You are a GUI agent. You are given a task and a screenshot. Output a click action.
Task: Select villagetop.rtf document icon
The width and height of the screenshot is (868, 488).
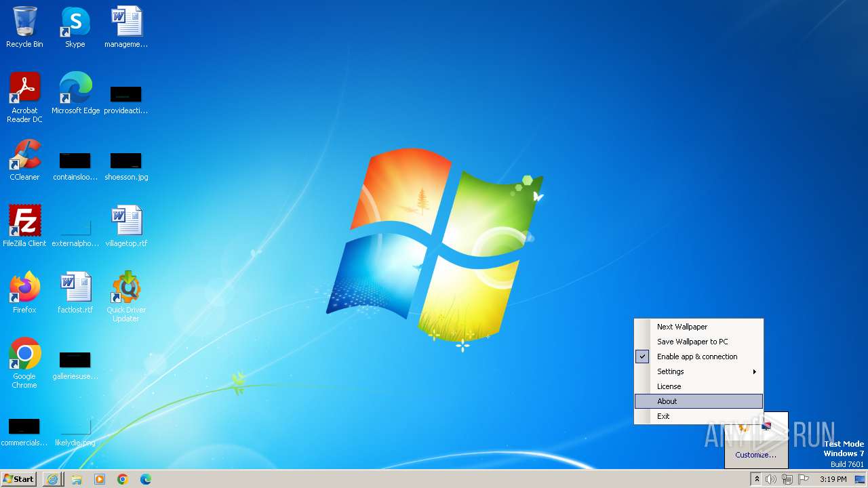tap(126, 226)
